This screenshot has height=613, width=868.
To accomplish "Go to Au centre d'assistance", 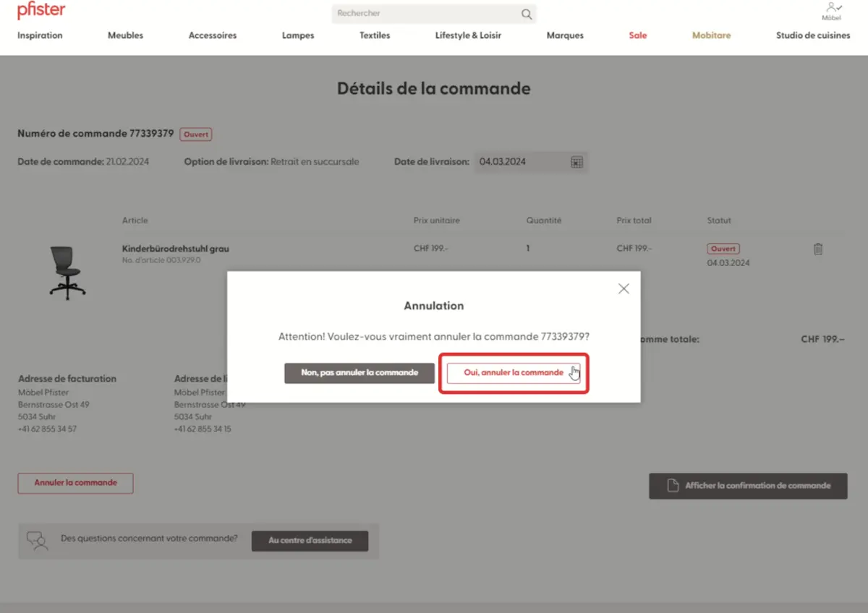I will tap(310, 541).
